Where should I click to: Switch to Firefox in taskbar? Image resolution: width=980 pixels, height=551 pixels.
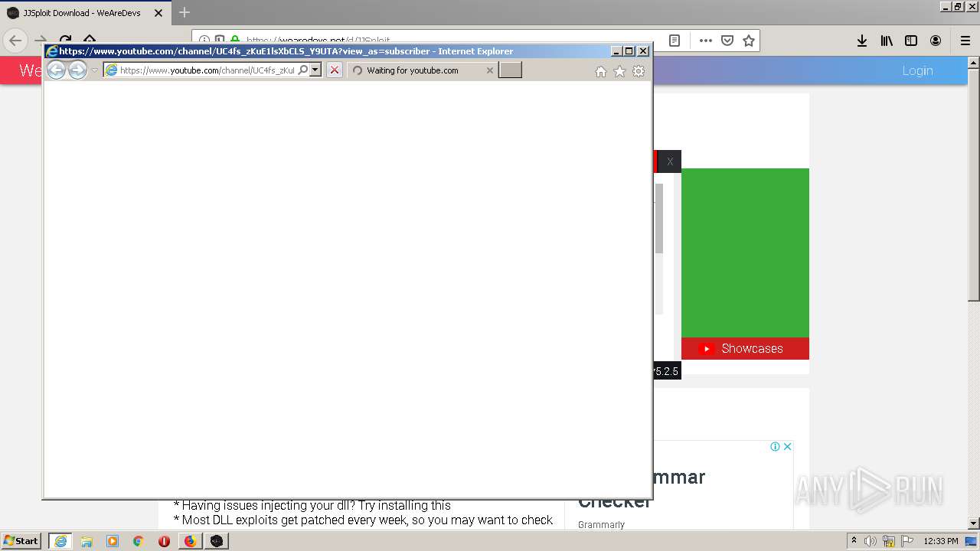click(190, 541)
